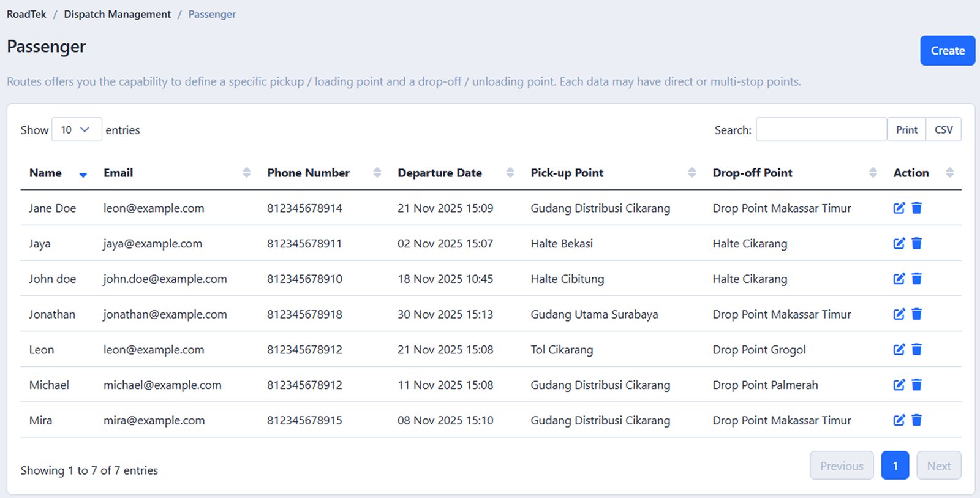Edit the John doe passenger entry
980x498 pixels.
click(899, 279)
